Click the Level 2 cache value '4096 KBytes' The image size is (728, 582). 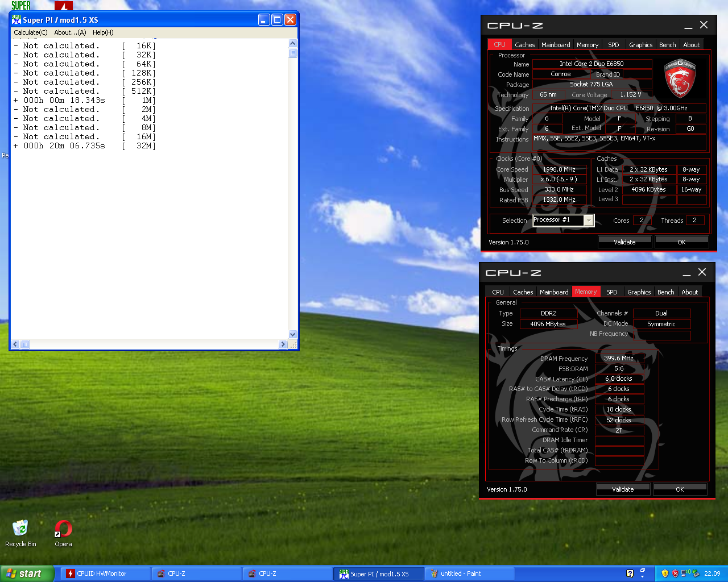(x=648, y=189)
